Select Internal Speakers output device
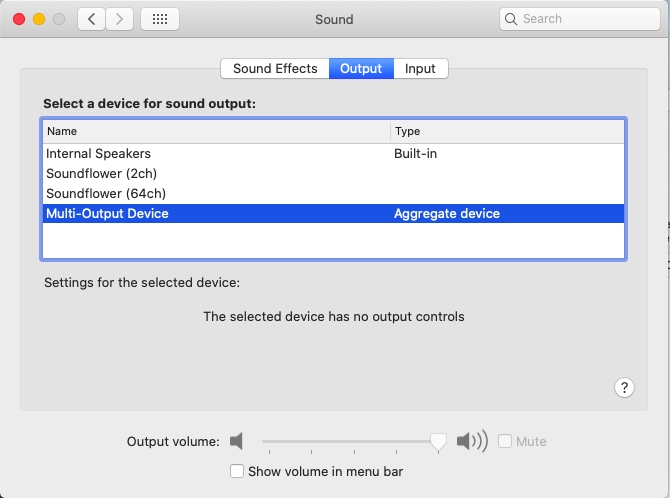Screen dimensions: 670x498 pos(333,153)
